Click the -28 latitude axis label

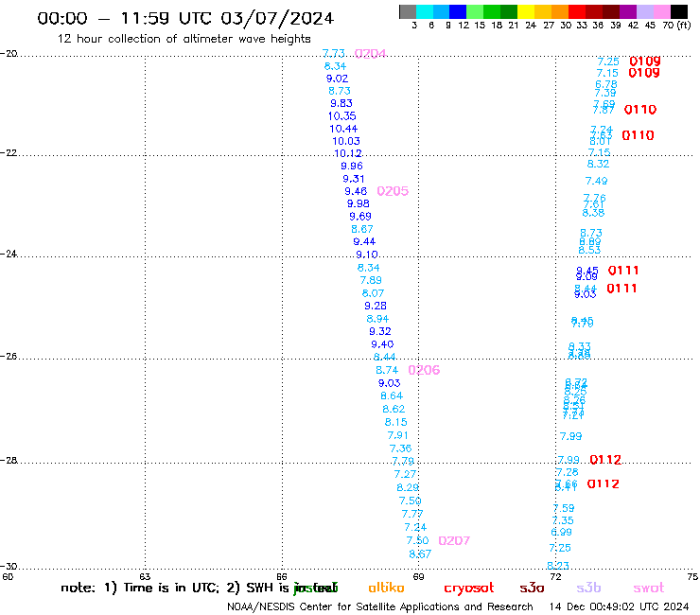tap(9, 460)
